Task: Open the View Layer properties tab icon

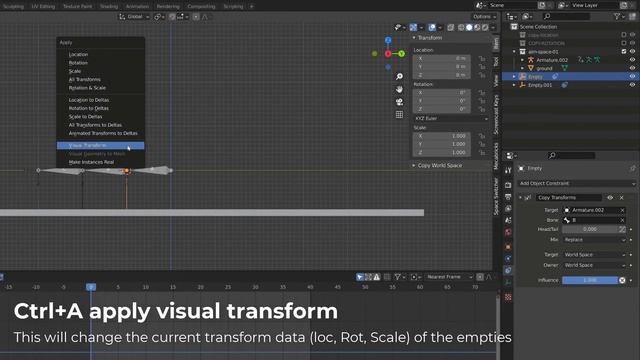Action: (x=508, y=209)
